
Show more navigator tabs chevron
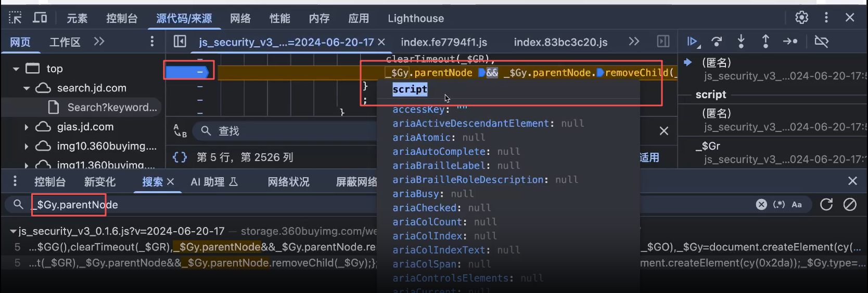tap(99, 42)
